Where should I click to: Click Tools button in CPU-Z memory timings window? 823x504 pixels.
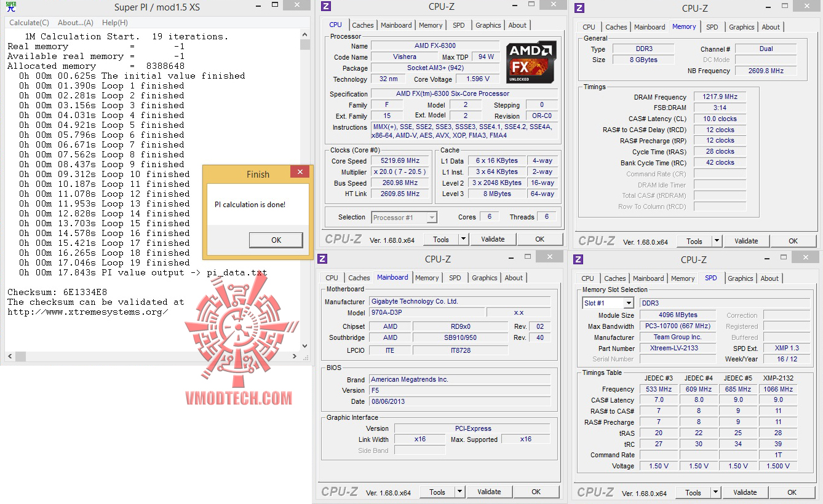694,241
